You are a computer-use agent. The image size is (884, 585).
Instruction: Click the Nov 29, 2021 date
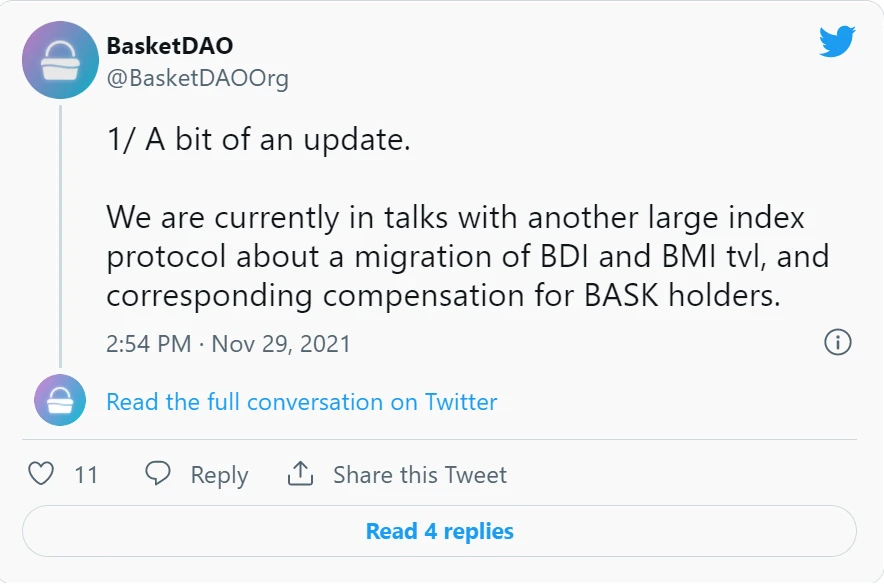[283, 344]
